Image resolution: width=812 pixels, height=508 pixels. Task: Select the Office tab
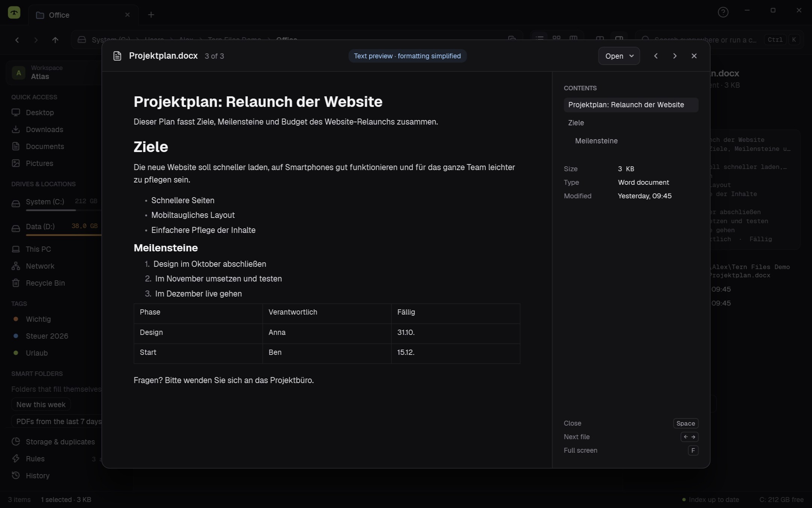point(83,15)
